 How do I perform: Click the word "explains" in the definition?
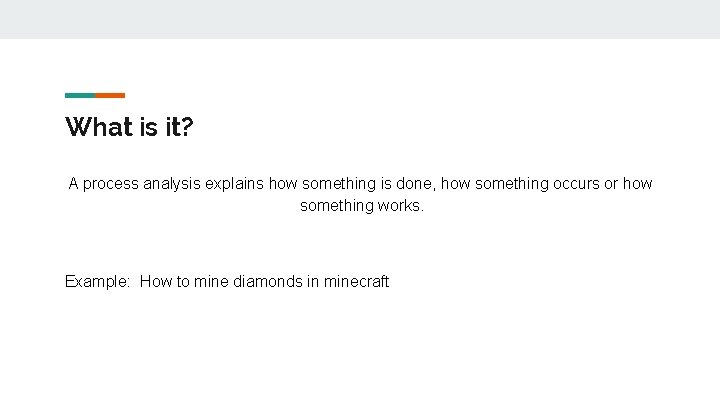(x=239, y=184)
